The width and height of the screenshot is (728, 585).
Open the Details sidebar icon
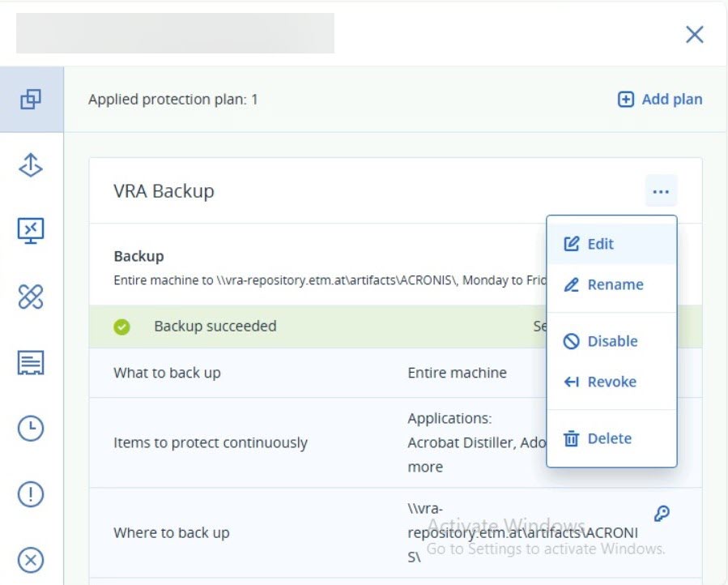(x=31, y=363)
